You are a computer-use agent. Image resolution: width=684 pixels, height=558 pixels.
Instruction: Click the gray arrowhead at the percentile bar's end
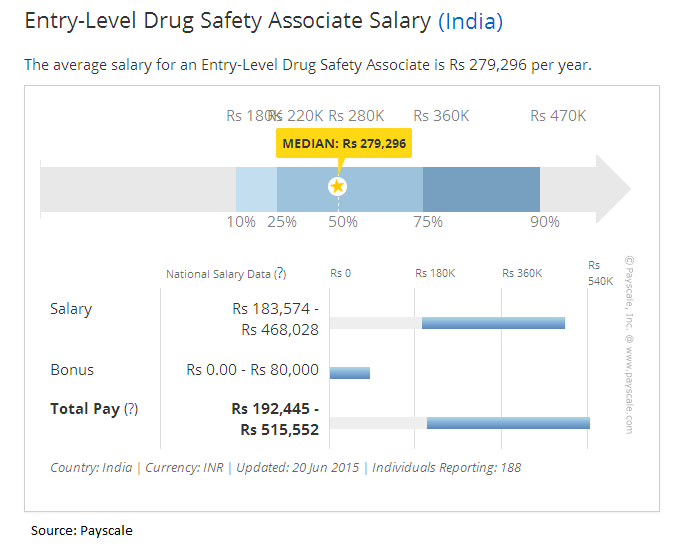pyautogui.click(x=613, y=188)
